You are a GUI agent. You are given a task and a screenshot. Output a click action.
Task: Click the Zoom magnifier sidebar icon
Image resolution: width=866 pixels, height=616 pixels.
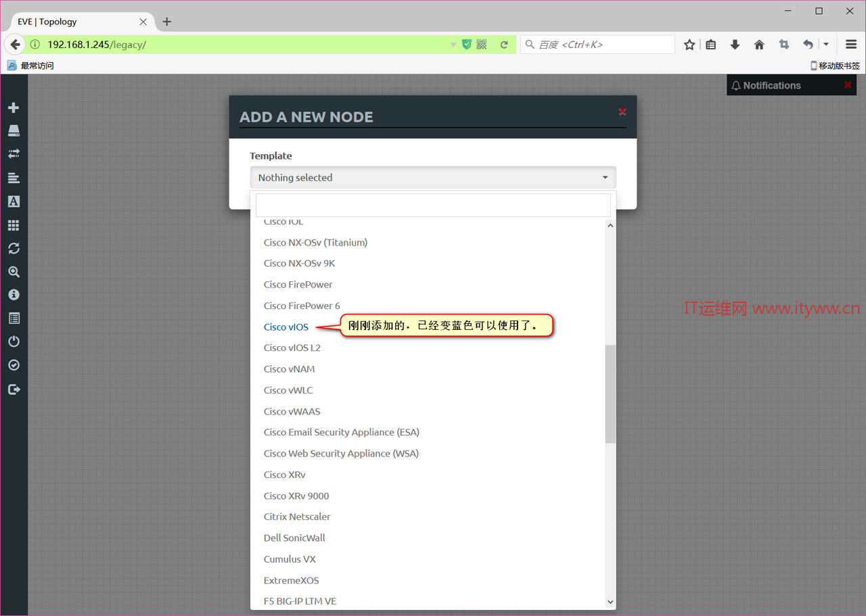[x=14, y=272]
